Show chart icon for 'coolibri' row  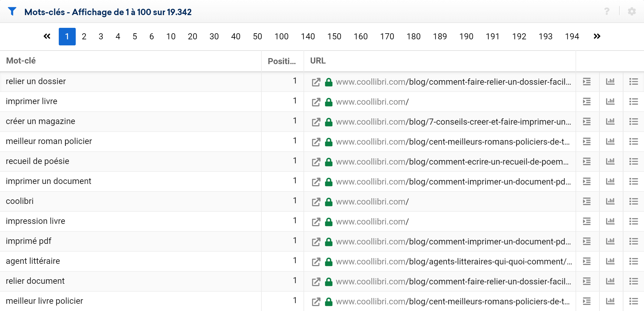click(x=610, y=201)
